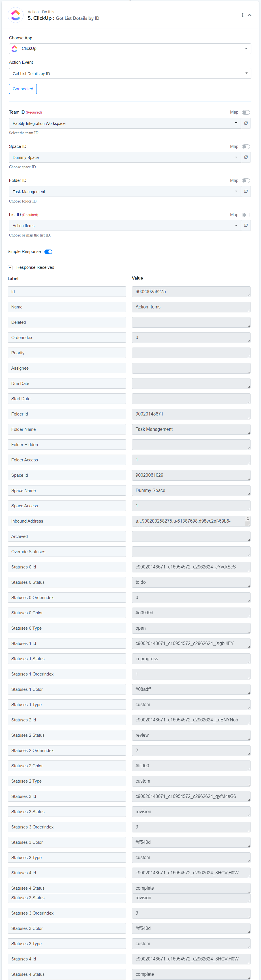Open the three-dot step options menu
The width and height of the screenshot is (261, 980).
click(242, 15)
